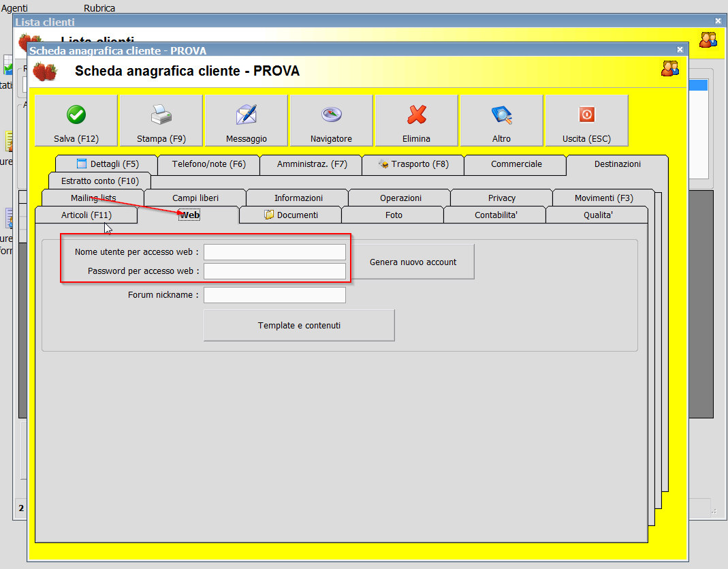Open the Telefono/note (F6) tab
This screenshot has height=569, width=728.
[208, 164]
